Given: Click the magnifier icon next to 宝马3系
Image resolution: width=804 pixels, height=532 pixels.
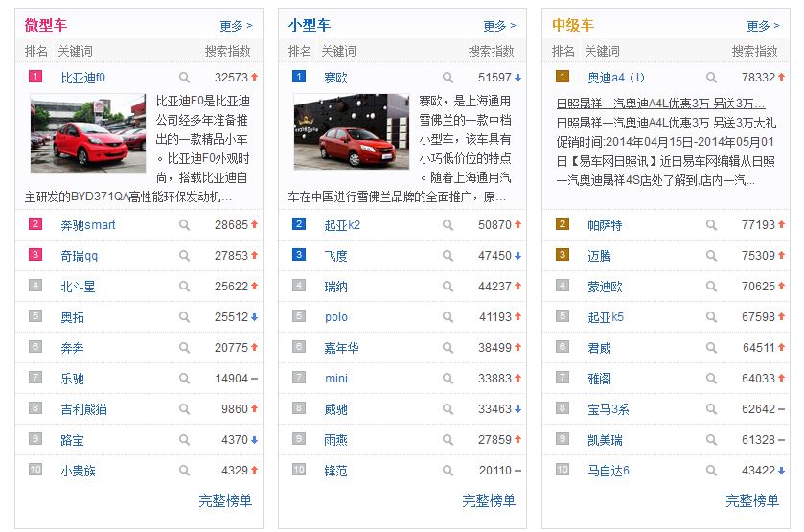Looking at the screenshot, I should (x=711, y=409).
